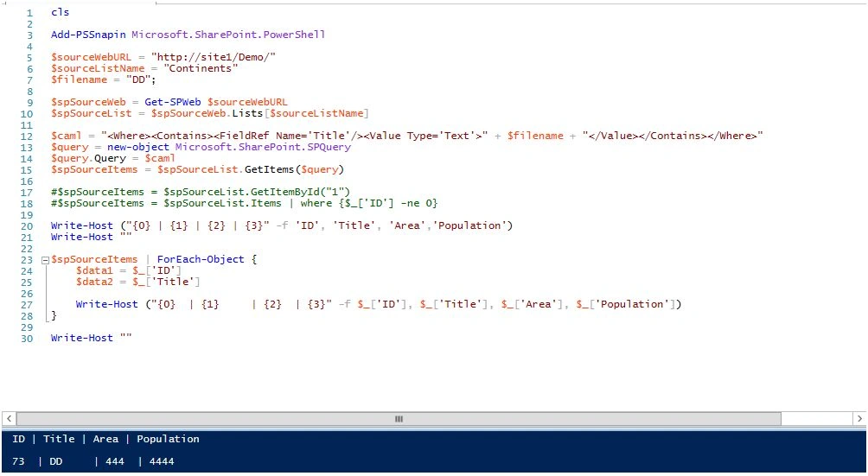
Task: Click line number 12 in the gutter
Action: pos(27,136)
